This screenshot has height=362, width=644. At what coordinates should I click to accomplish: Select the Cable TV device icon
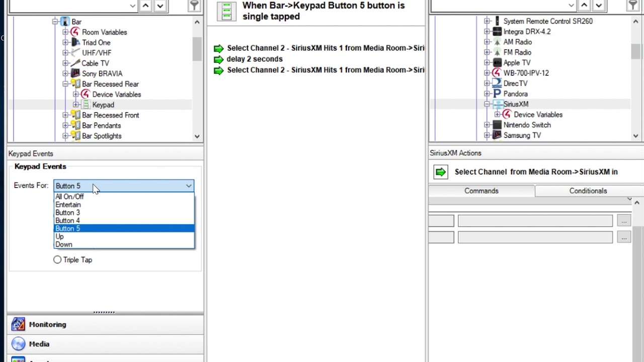pyautogui.click(x=75, y=63)
